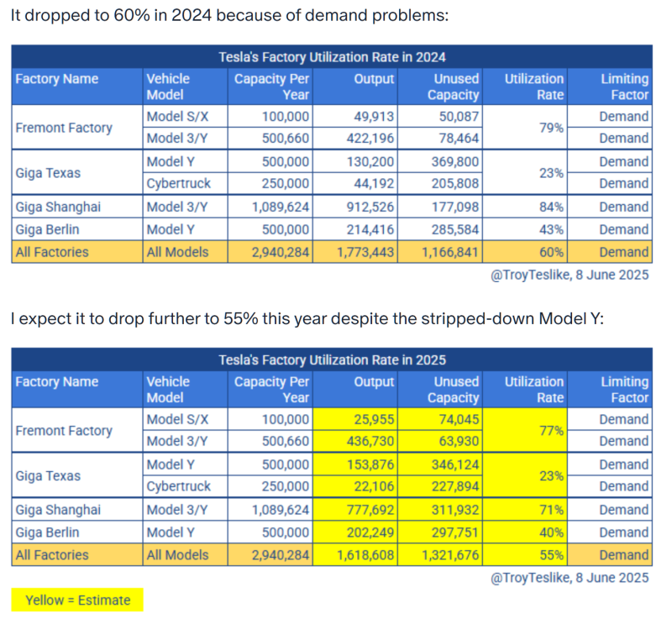The width and height of the screenshot is (672, 619).
Task: Click the 1,166,841 total unused capacity cell
Action: pyautogui.click(x=440, y=252)
